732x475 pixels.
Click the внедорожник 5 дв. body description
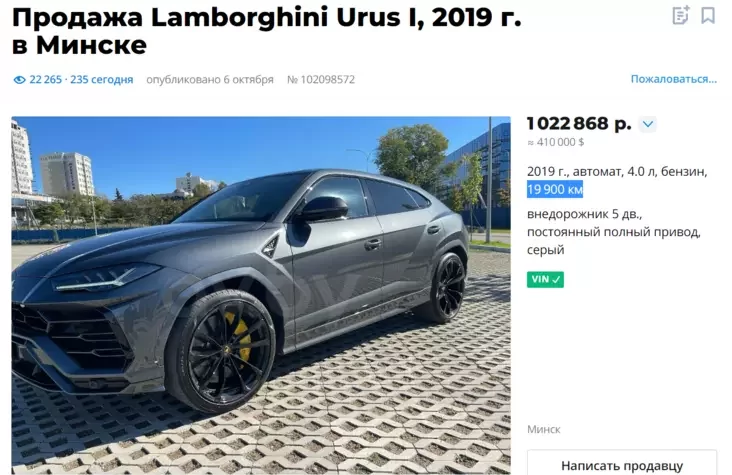coord(584,214)
